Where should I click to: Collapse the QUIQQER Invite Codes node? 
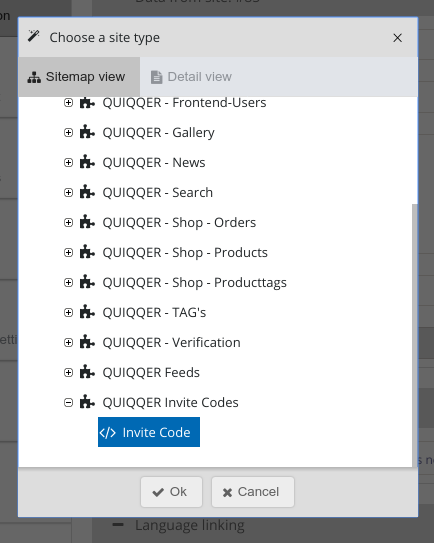tap(69, 402)
